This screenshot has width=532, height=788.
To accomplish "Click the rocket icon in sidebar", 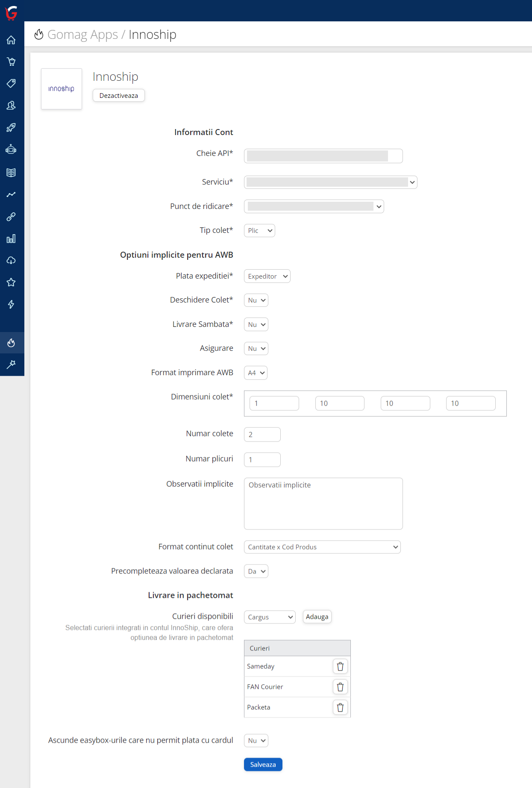I will coord(12,127).
